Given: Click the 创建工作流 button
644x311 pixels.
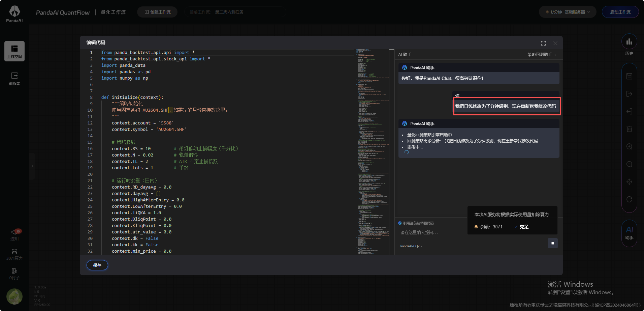Looking at the screenshot, I should tap(157, 12).
